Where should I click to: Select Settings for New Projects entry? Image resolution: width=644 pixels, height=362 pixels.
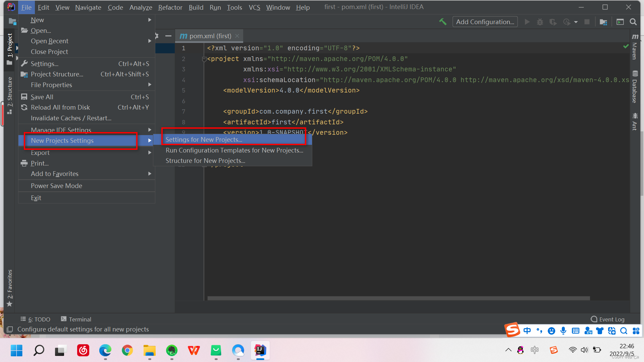204,139
